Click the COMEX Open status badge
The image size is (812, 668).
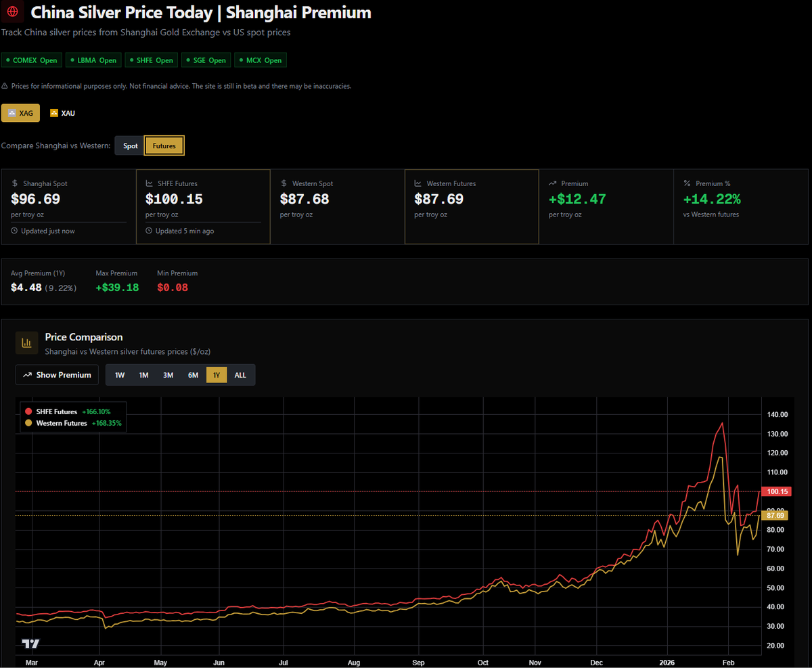[32, 60]
